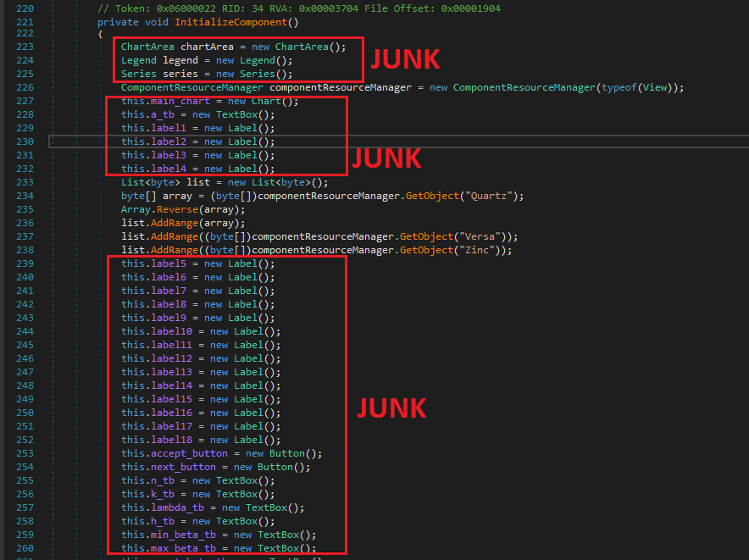
Task: Click the label10 field on line 244
Action: 171,331
